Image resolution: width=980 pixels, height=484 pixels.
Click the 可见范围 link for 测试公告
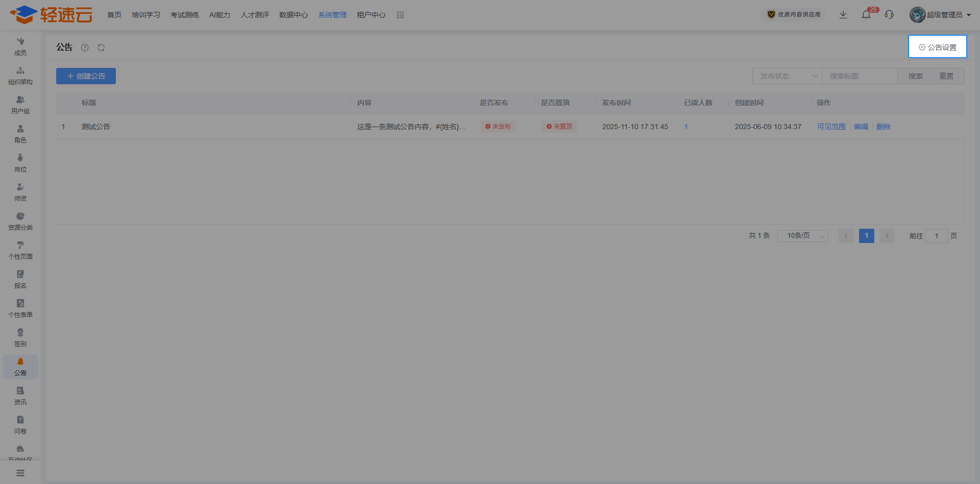[x=831, y=127]
